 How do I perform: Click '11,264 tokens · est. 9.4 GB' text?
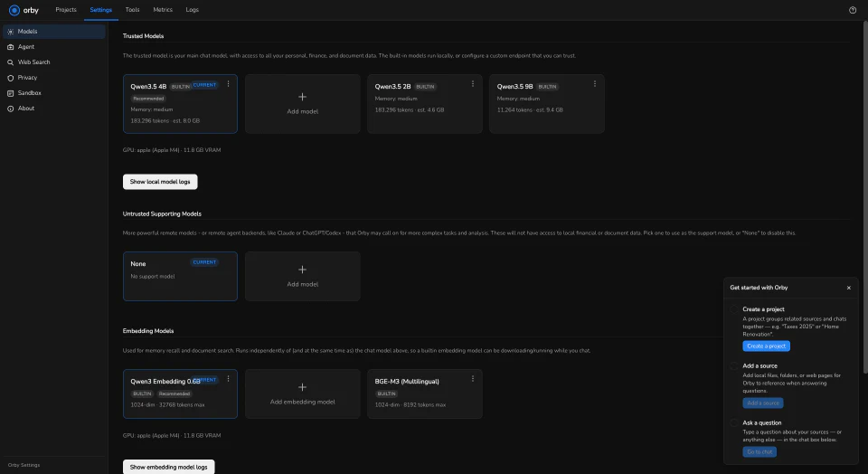coord(530,109)
